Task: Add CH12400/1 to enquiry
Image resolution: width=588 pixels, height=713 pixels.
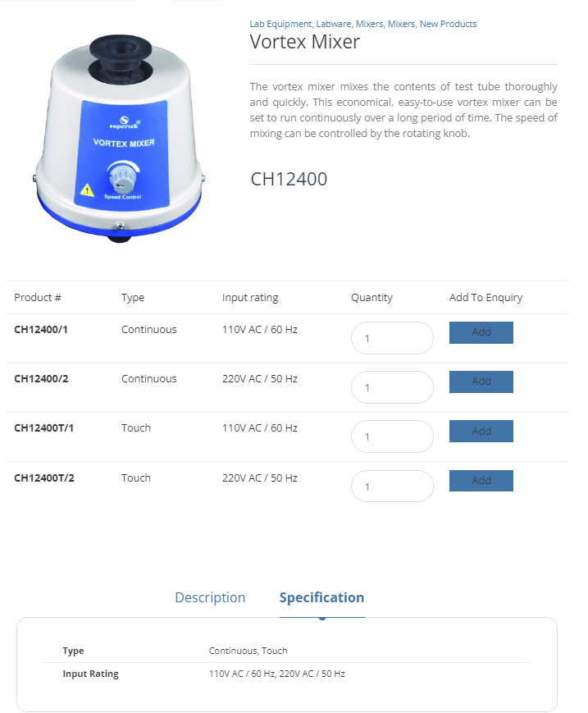Action: (481, 332)
